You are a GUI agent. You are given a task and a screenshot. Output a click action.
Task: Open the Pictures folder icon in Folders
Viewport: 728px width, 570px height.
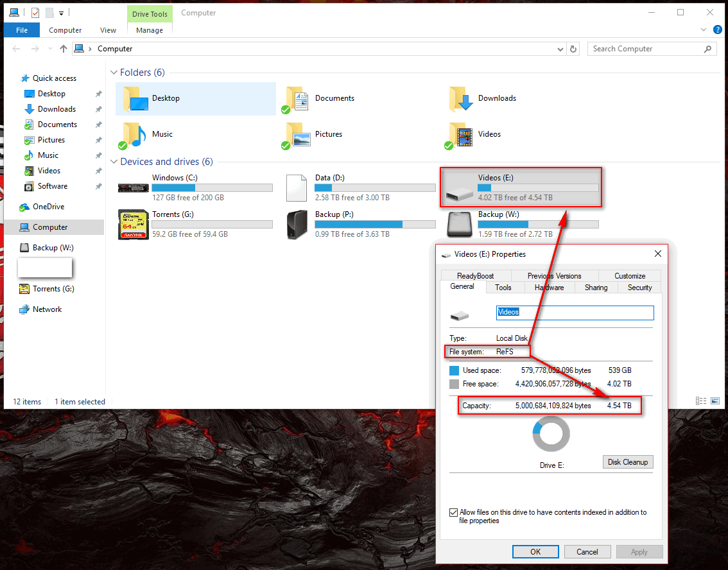(x=297, y=135)
